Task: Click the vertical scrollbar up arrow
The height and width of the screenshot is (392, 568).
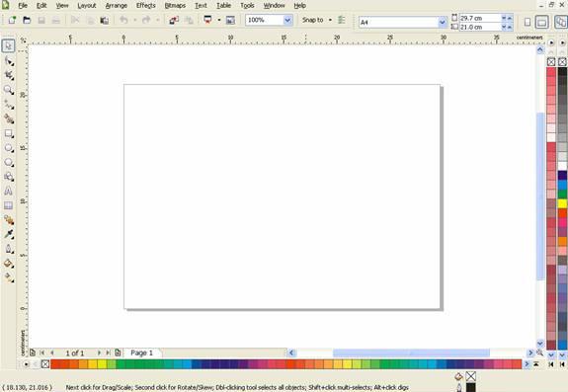Action: [540, 50]
